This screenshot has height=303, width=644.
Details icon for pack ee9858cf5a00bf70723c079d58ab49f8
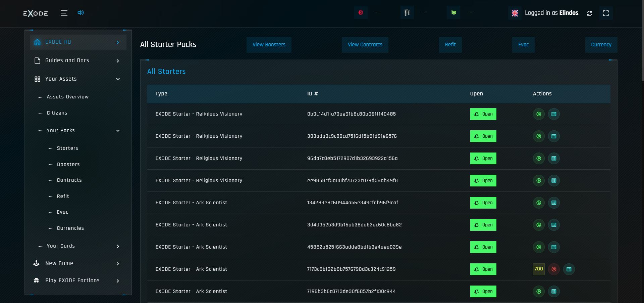click(x=554, y=181)
